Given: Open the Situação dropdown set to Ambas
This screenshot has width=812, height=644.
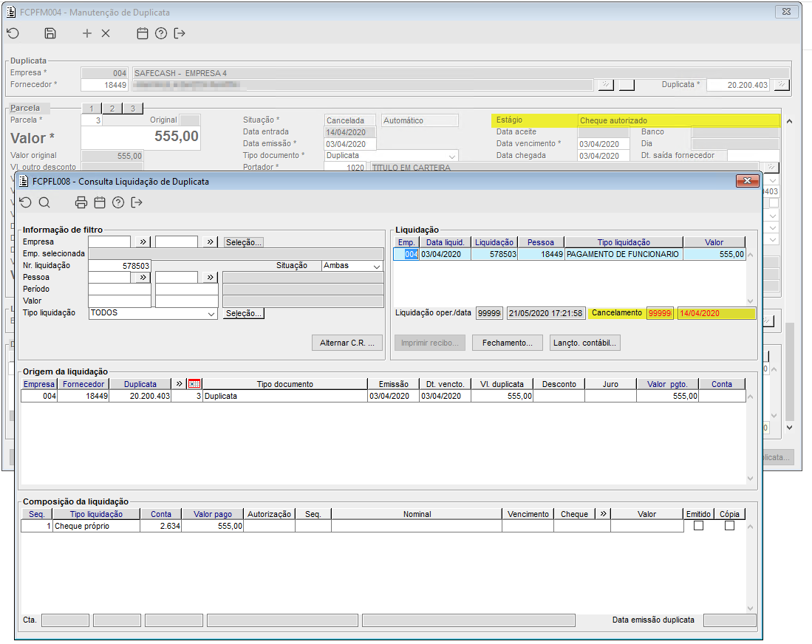Looking at the screenshot, I should pos(377,266).
